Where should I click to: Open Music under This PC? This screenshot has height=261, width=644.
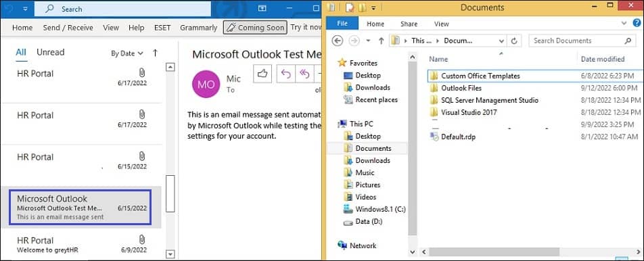359,172
